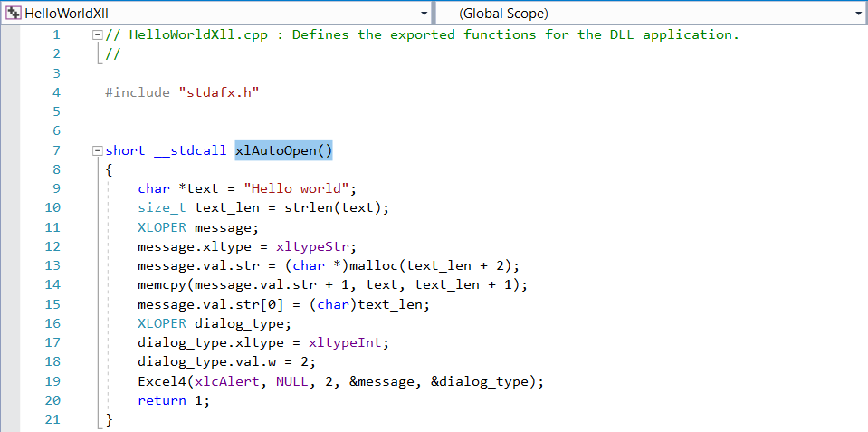Image resolution: width=868 pixels, height=432 pixels.
Task: Click the #include directive on line 4
Action: tap(138, 92)
